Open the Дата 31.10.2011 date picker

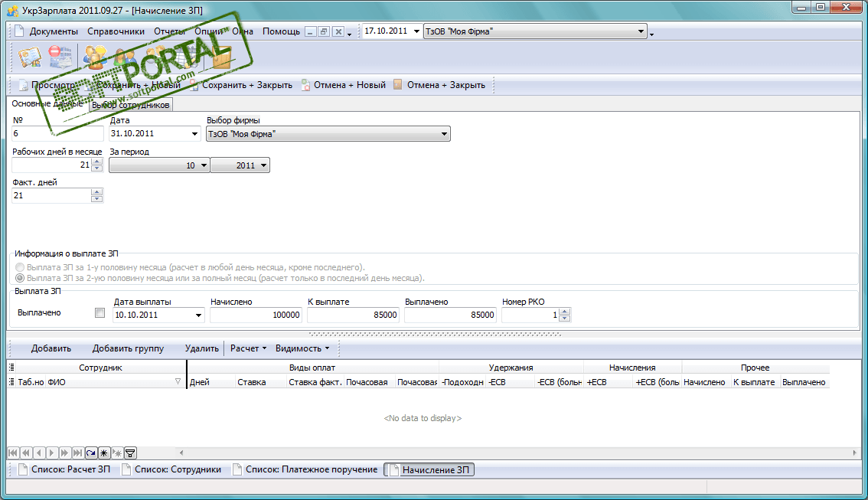click(194, 133)
